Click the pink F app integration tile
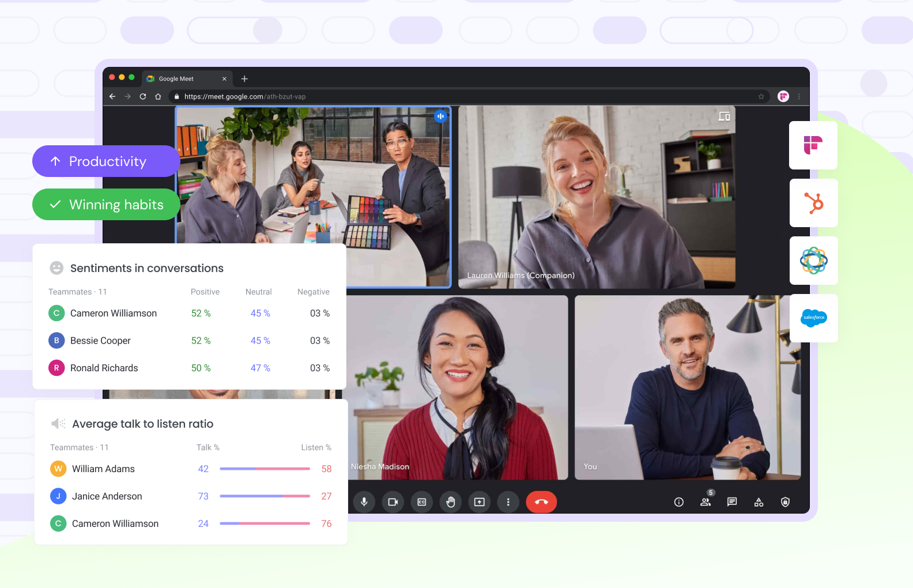This screenshot has height=588, width=913. tap(813, 145)
